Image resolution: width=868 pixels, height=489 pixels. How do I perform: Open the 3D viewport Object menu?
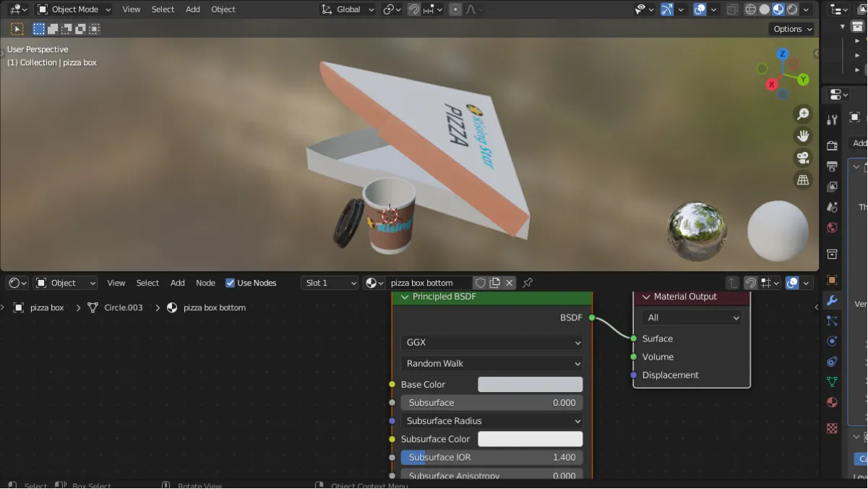(223, 9)
